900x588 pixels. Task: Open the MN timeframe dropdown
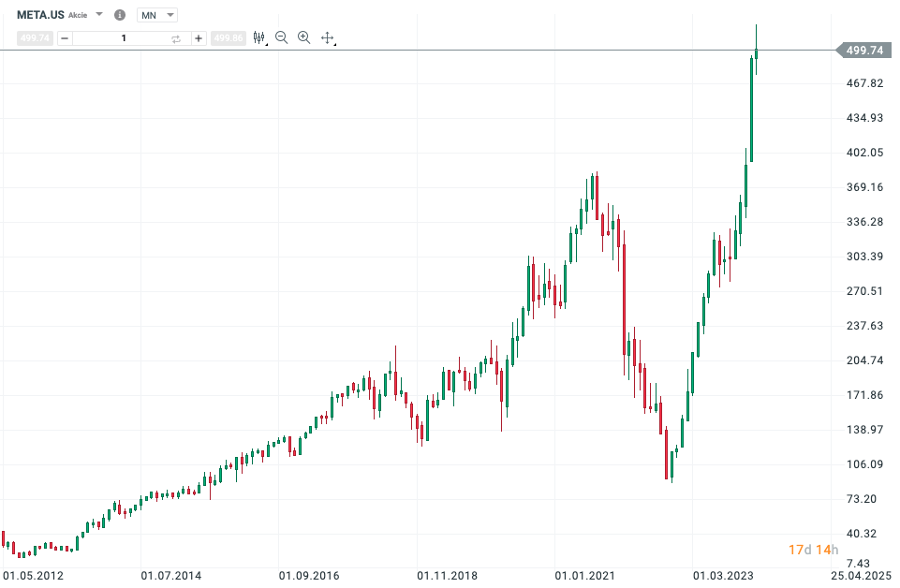click(x=156, y=15)
